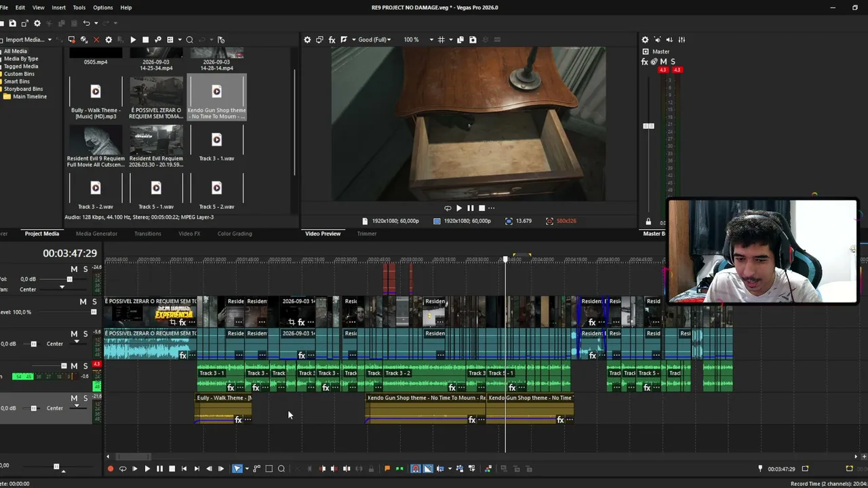Toggle loop playback in transport bar
This screenshot has width=868, height=488.
point(123,468)
